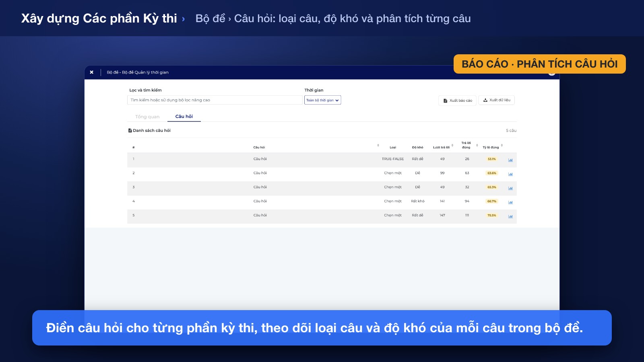Screen dimensions: 644x362
Task: Click the Xuất báo cáo button
Action: tap(457, 101)
